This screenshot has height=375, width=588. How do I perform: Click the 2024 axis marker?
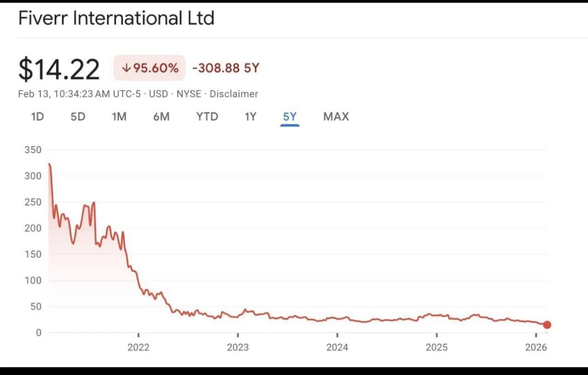click(x=337, y=347)
